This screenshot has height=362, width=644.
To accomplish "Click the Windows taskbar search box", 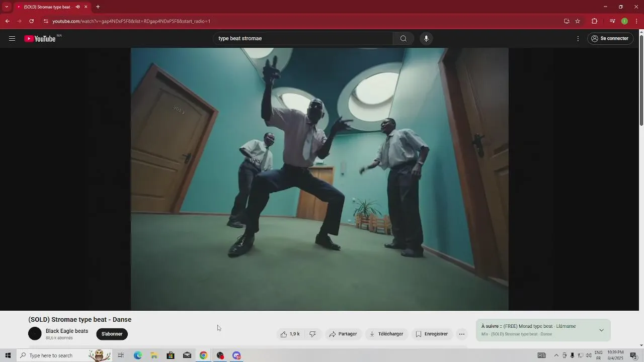I will [64, 355].
